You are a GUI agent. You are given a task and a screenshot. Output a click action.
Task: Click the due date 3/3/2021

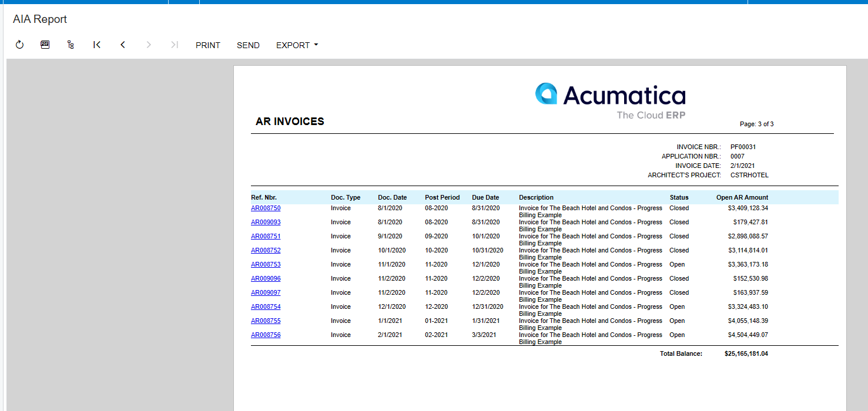click(484, 335)
